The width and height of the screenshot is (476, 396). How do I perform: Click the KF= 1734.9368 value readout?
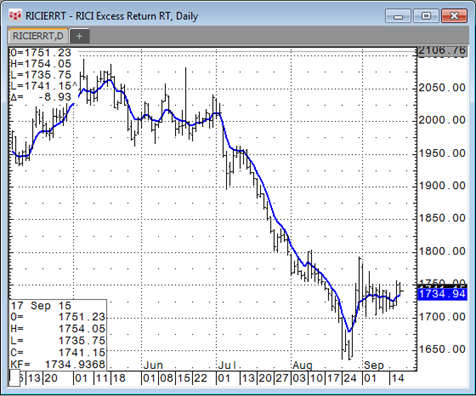[x=58, y=364]
